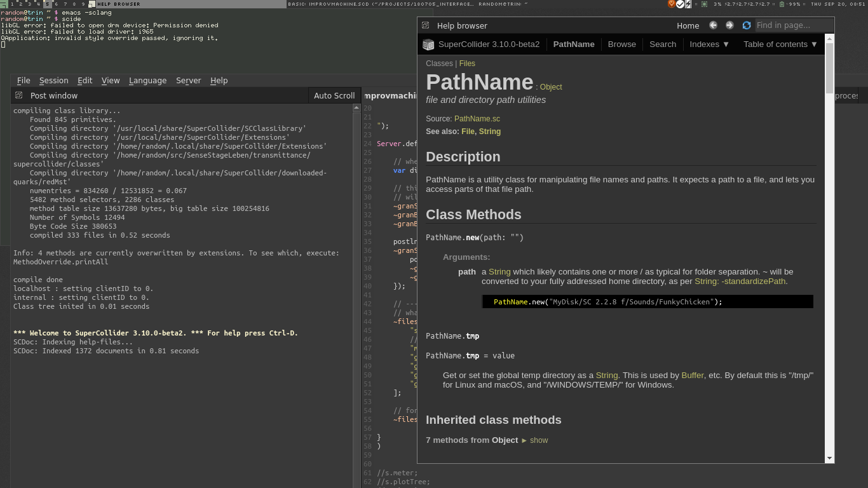Image resolution: width=868 pixels, height=488 pixels.
Task: Click the checkmark circle icon in the tray
Action: (x=680, y=4)
